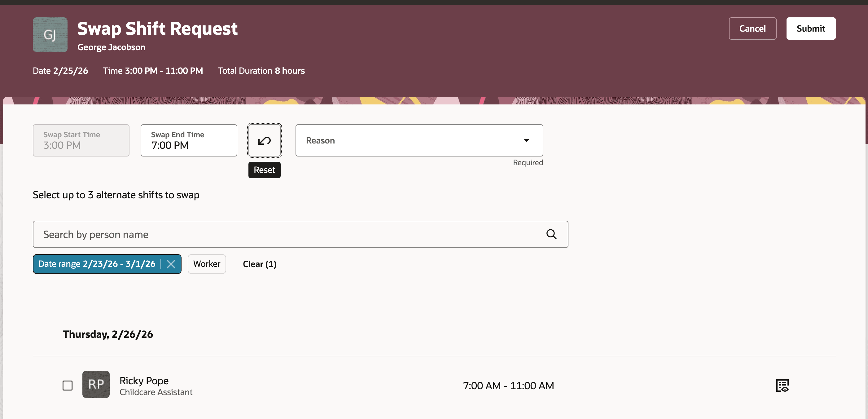Click the disabled Swap Start Time field
This screenshot has width=868, height=419.
pos(81,140)
